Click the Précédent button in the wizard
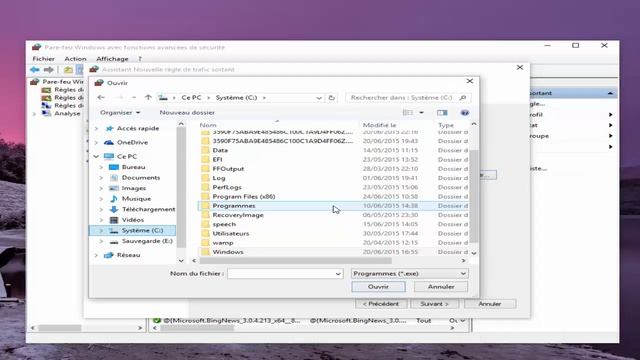The image size is (640, 360). (381, 304)
